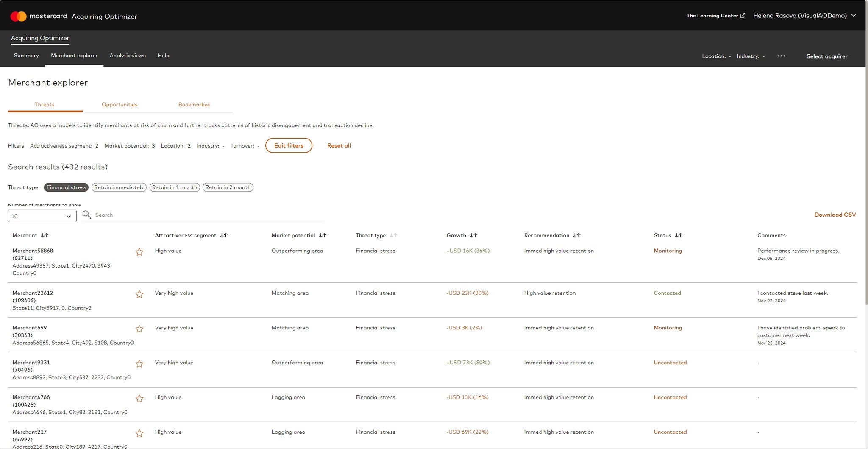Type in the merchant search field
Viewport: 868px width, 449px height.
tap(191, 215)
